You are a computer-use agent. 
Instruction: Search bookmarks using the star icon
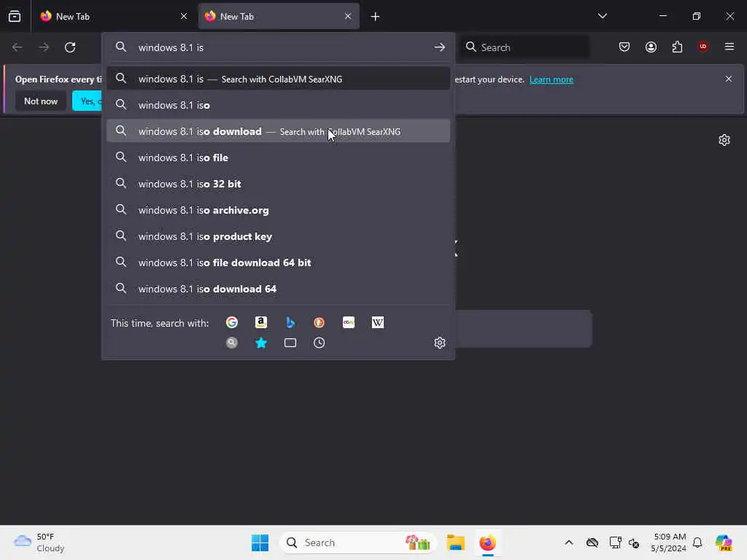pyautogui.click(x=261, y=343)
